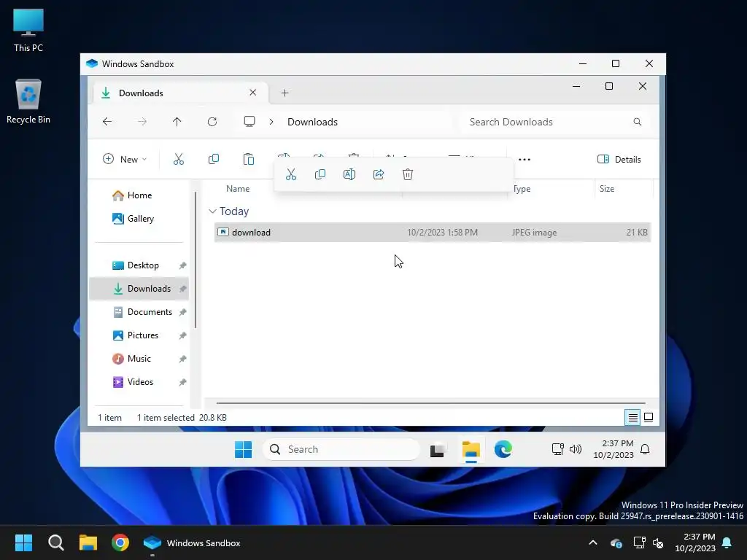Click File Explorer icon in Sandbox taskbar
This screenshot has width=747, height=560.
coord(471,449)
